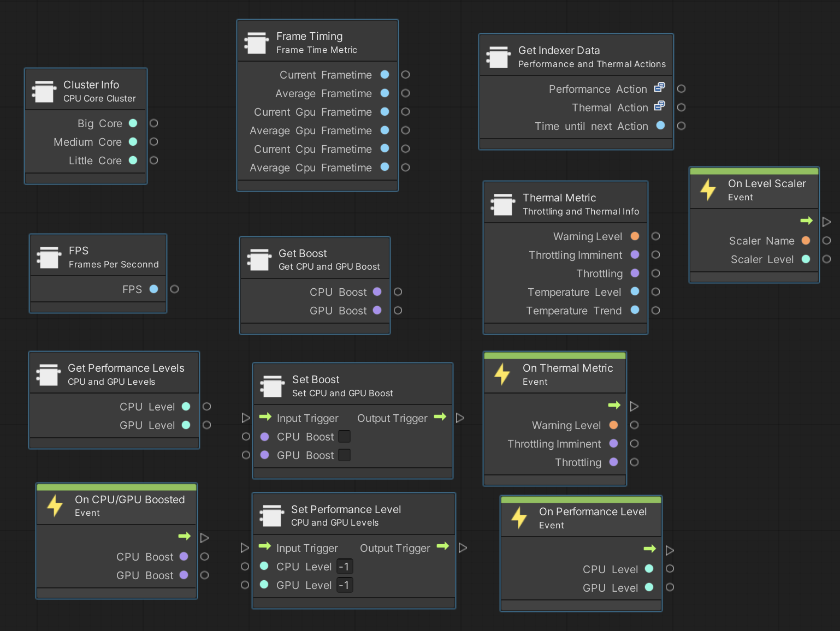
Task: Click the trigger arrow on On Performance Level event
Action: [650, 549]
